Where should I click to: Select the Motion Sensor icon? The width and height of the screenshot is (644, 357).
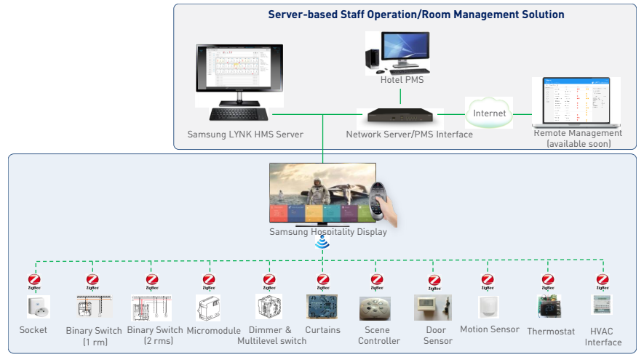[488, 307]
